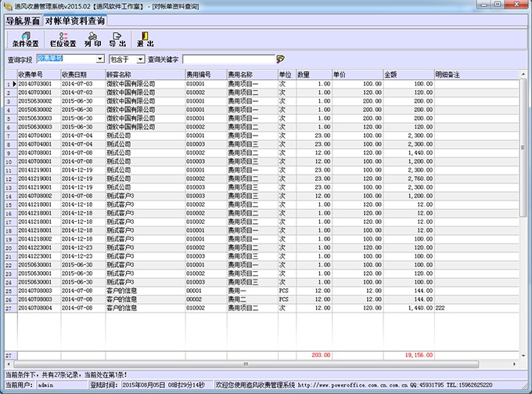Click the 退出 exit icon
Image resolution: width=532 pixels, height=394 pixels.
click(x=145, y=38)
